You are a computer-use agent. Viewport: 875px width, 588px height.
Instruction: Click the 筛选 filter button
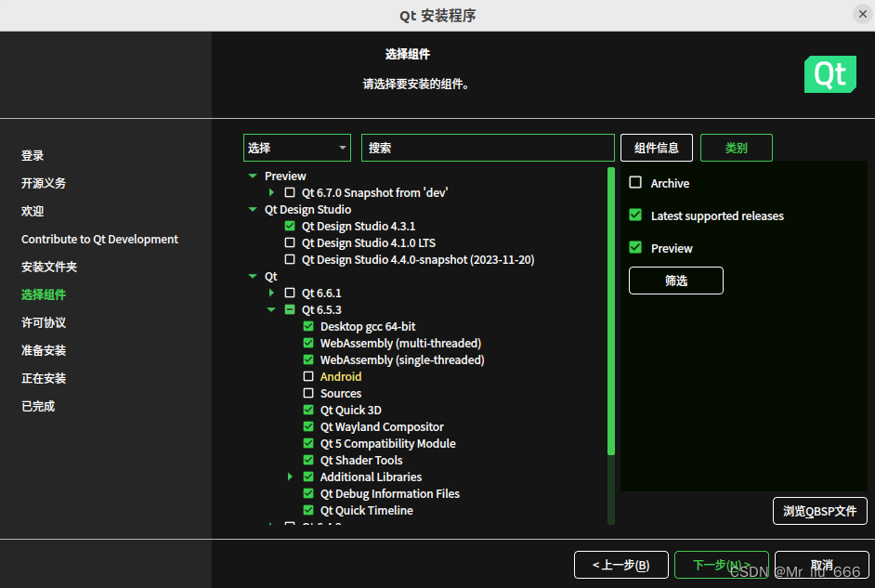[675, 280]
